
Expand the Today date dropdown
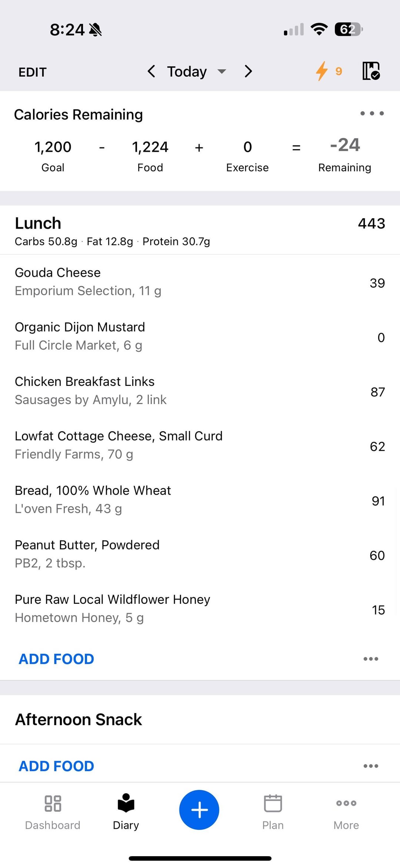tap(196, 71)
